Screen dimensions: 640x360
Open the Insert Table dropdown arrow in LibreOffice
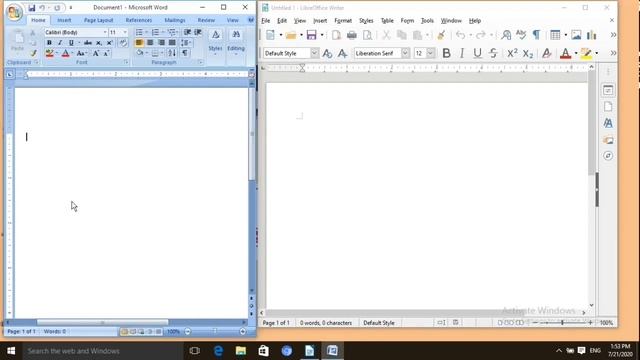(x=565, y=35)
